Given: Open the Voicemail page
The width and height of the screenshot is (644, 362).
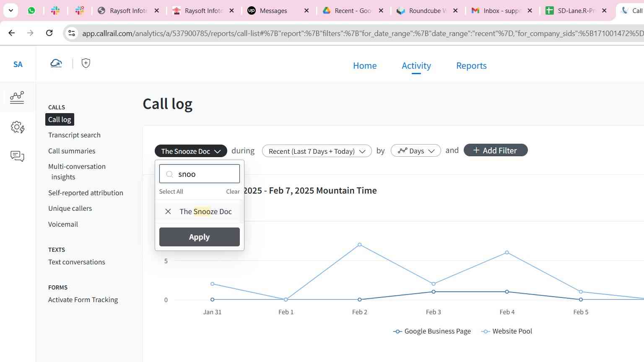Looking at the screenshot, I should 63,224.
